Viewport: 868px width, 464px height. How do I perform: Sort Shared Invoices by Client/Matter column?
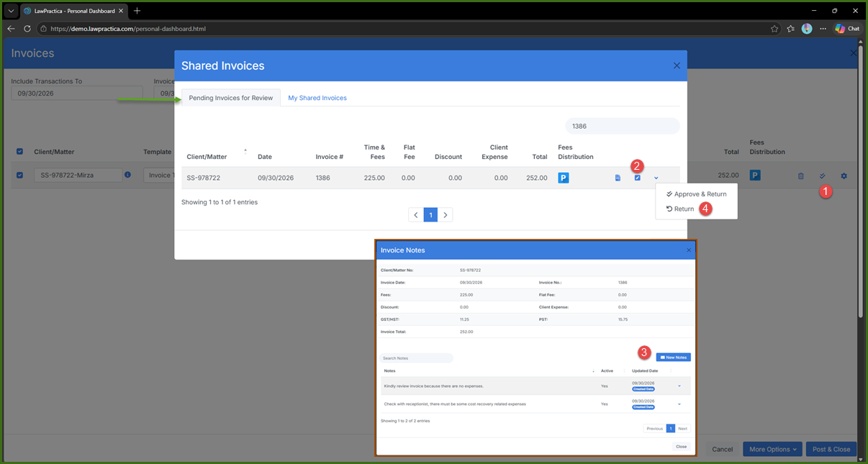click(x=207, y=157)
